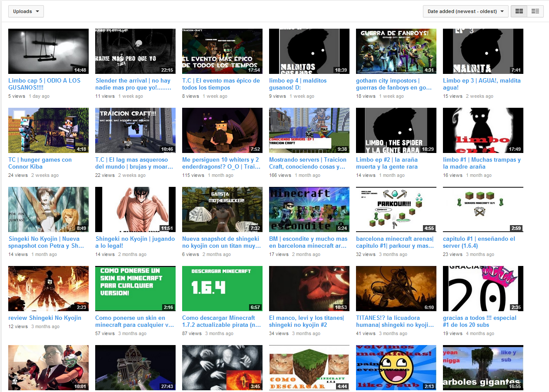Open gotham city impostors video title link

click(394, 84)
